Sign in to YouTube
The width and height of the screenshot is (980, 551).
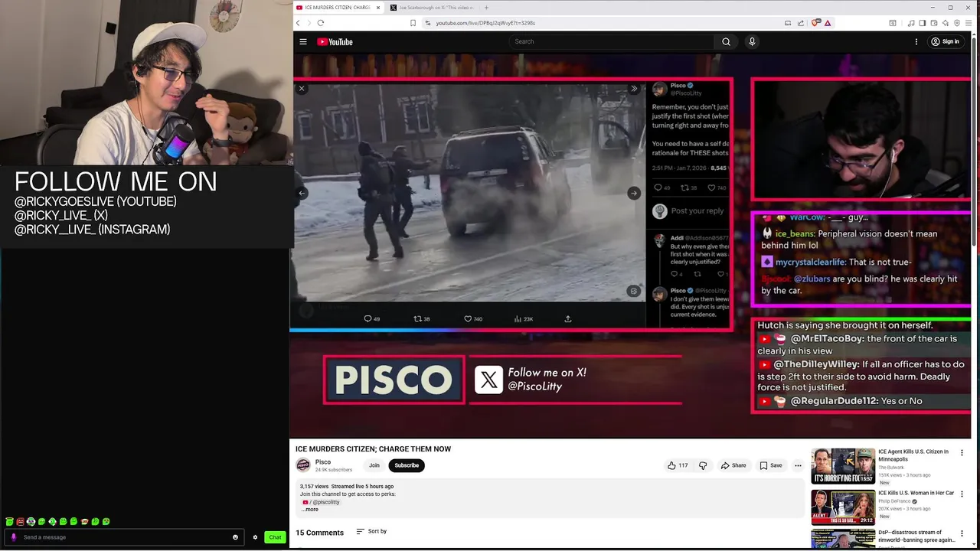(x=945, y=41)
